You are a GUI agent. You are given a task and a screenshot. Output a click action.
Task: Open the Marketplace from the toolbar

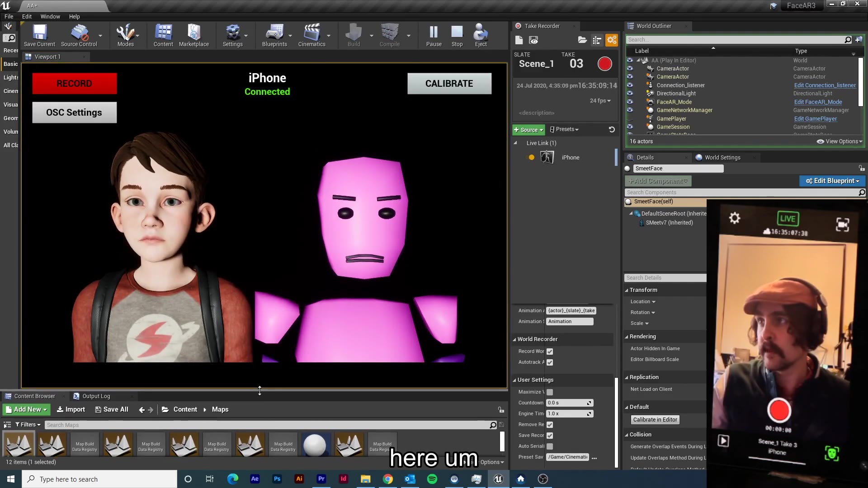tap(193, 35)
